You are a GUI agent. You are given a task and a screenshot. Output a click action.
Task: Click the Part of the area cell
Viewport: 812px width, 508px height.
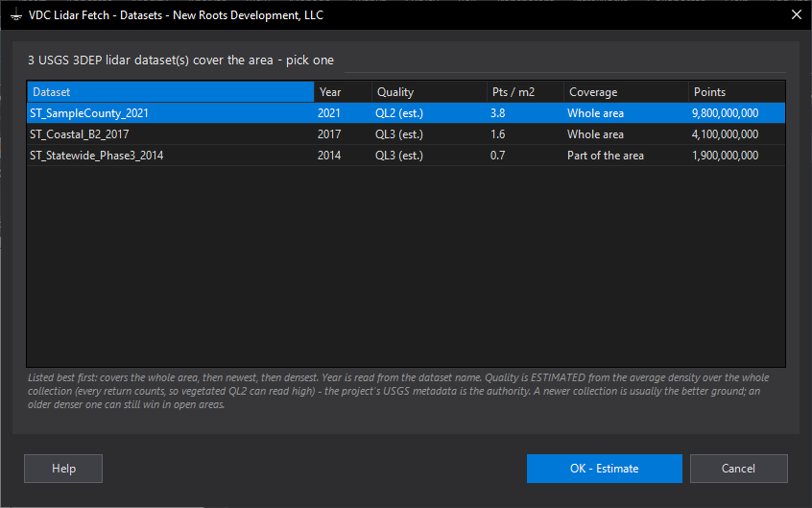click(x=606, y=156)
